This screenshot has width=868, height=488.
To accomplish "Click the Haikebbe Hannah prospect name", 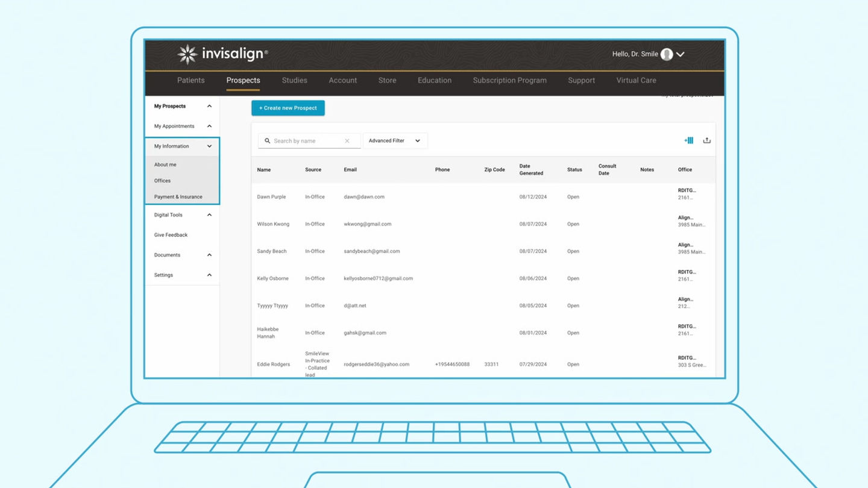I will point(266,333).
